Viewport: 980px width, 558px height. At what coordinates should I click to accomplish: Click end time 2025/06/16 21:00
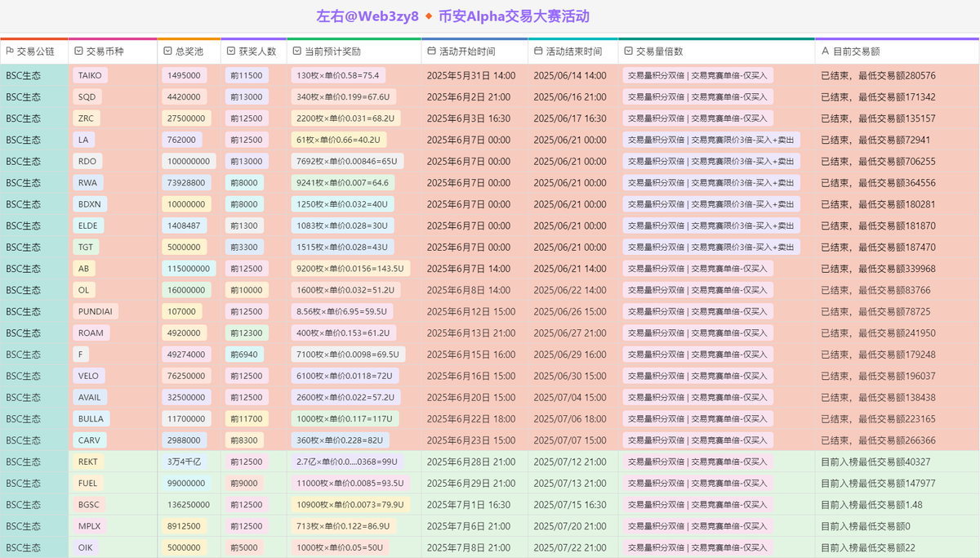pyautogui.click(x=570, y=96)
